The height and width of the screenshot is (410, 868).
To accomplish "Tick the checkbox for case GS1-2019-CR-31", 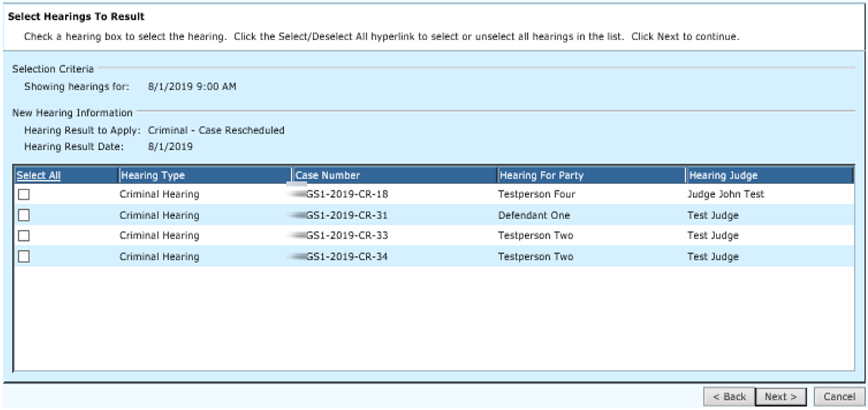I will [24, 215].
